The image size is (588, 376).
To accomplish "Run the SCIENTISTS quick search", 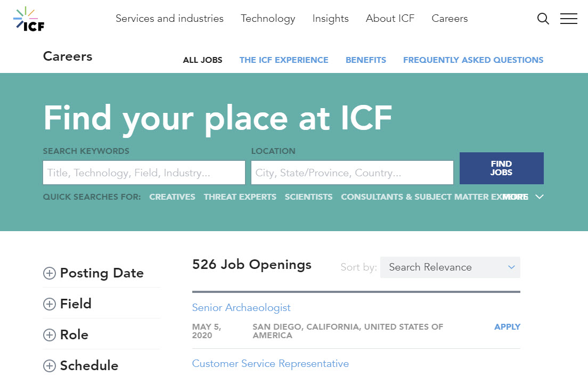I will coord(308,197).
